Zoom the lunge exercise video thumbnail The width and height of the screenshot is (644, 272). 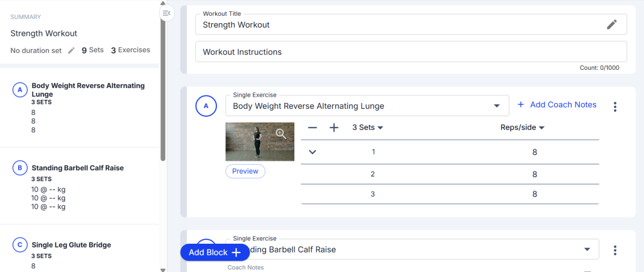(x=281, y=133)
